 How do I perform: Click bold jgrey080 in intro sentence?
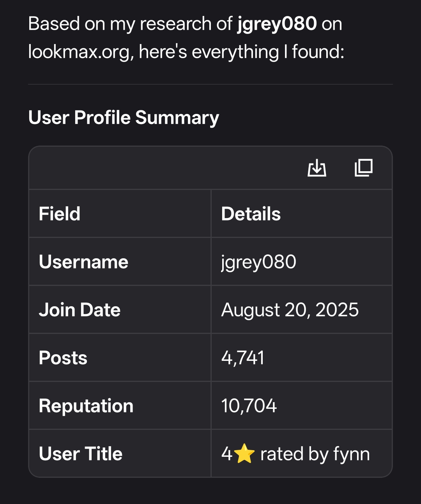tap(277, 24)
